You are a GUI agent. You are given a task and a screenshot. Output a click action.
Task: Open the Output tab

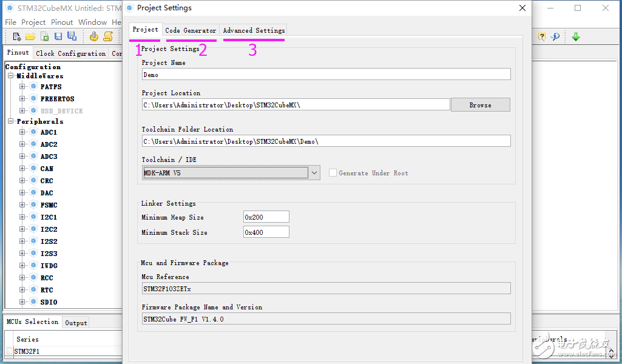(x=76, y=323)
